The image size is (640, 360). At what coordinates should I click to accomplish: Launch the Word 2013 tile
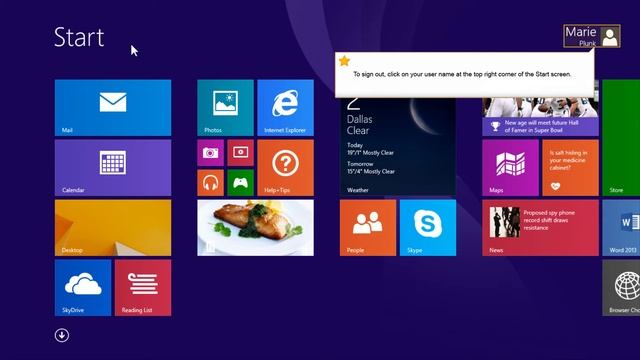tap(621, 228)
